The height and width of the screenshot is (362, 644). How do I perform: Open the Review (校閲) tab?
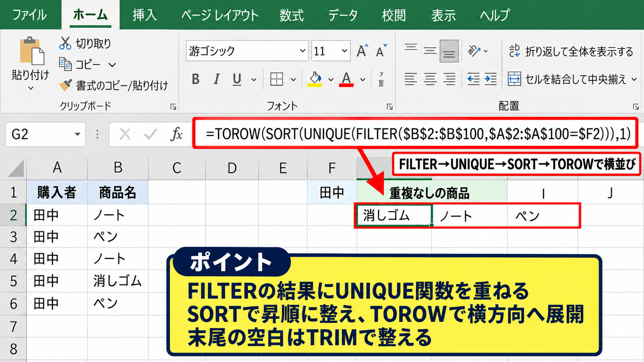pos(394,15)
